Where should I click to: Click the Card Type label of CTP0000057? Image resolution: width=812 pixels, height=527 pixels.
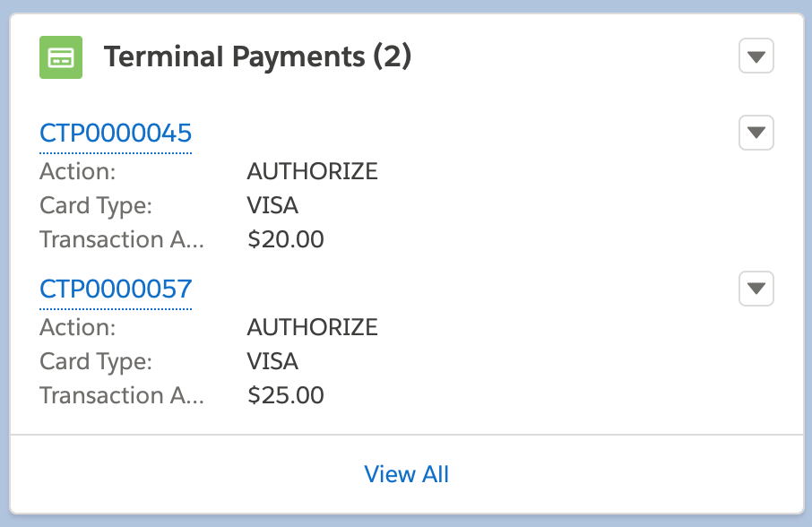tap(96, 361)
